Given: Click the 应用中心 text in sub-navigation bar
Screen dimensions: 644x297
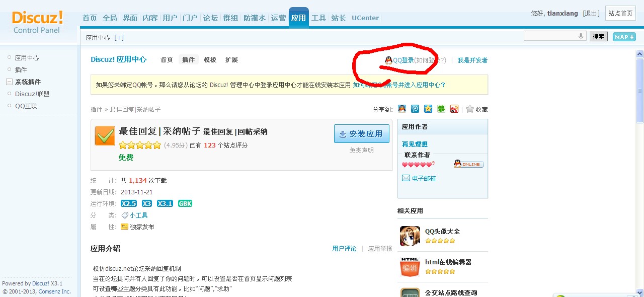Looking at the screenshot, I should click(98, 37).
